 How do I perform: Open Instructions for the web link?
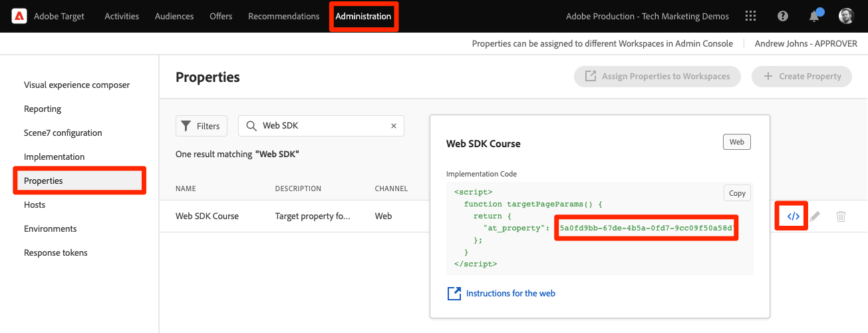click(502, 294)
